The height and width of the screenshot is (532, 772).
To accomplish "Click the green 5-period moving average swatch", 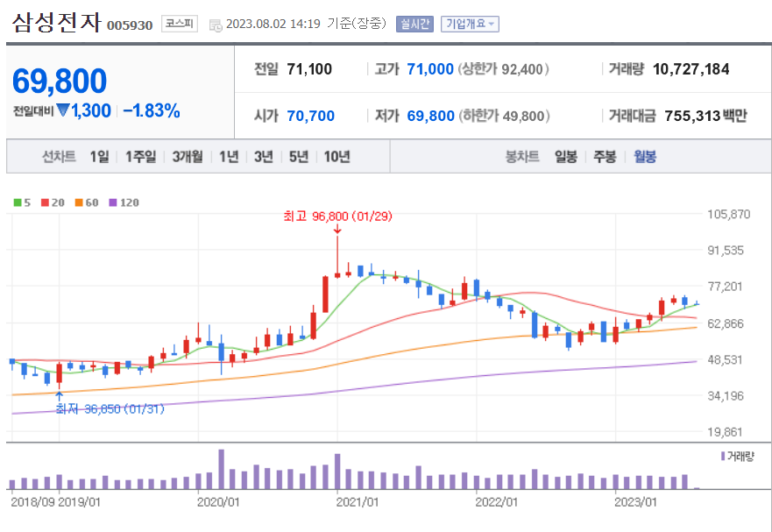I will click(18, 202).
